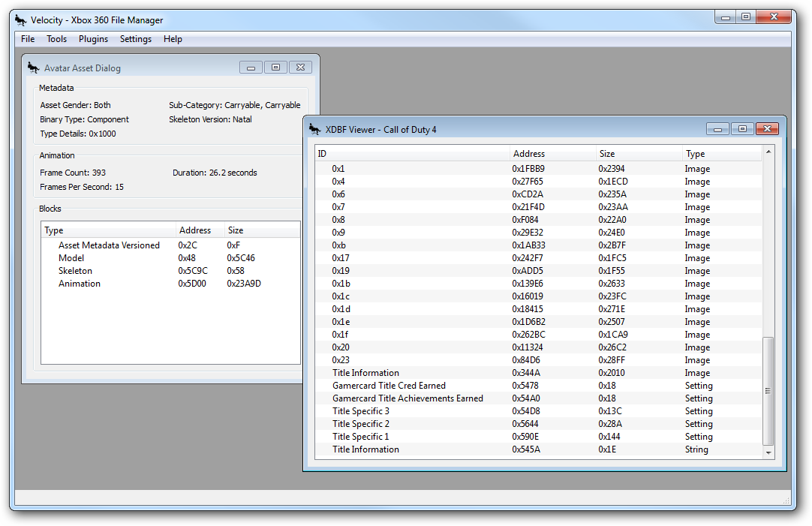Viewport: 812px width, 526px height.
Task: Select the 0x7 image entry
Action: pos(539,207)
